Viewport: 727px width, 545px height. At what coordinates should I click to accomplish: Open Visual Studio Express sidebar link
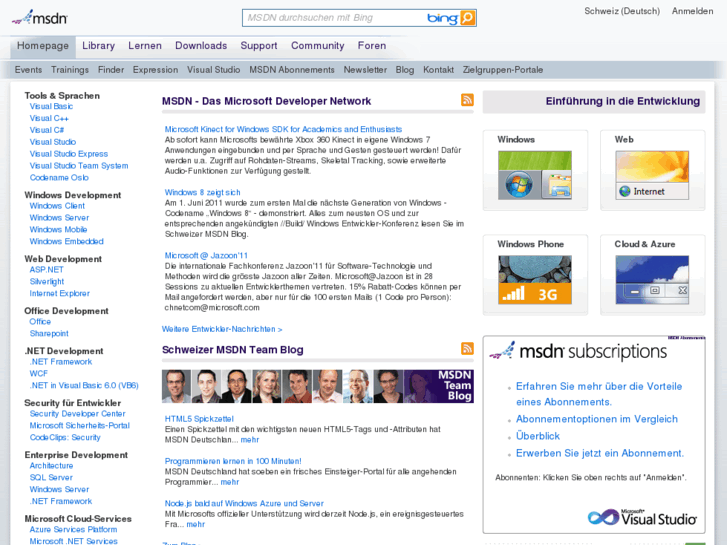69,154
